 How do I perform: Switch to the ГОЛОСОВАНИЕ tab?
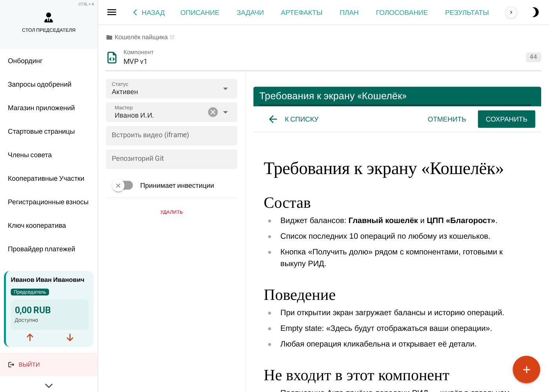pyautogui.click(x=402, y=13)
